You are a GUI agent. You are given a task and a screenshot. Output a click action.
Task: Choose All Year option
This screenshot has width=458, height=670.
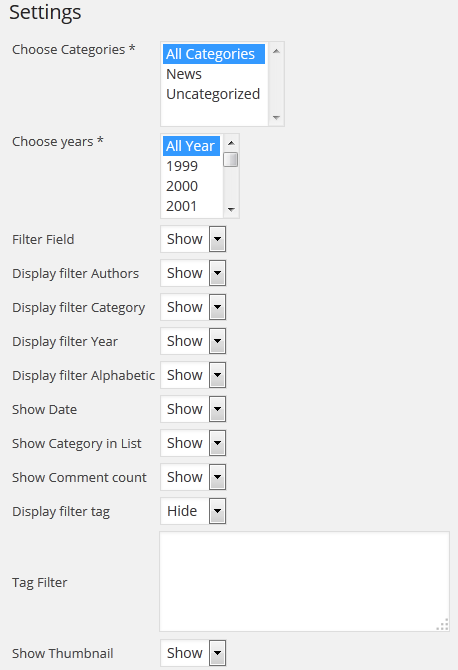pyautogui.click(x=191, y=146)
